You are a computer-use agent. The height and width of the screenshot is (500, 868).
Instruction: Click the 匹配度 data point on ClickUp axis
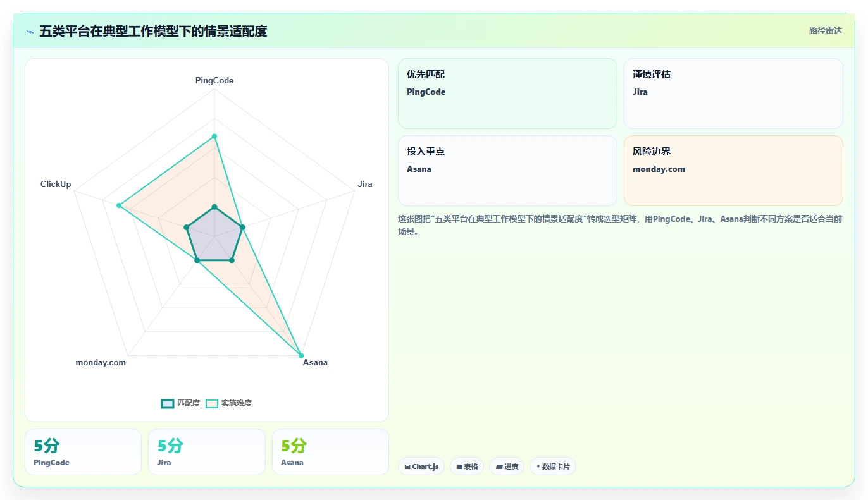click(187, 227)
